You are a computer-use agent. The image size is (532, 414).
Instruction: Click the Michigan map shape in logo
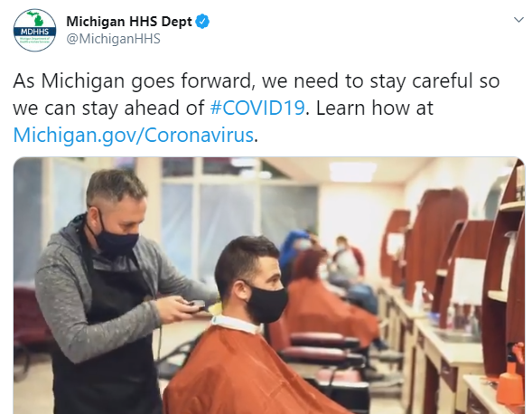pos(35,18)
